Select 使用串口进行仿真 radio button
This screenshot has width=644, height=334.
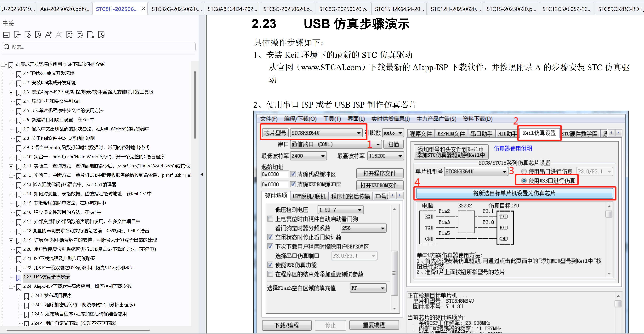coord(524,171)
